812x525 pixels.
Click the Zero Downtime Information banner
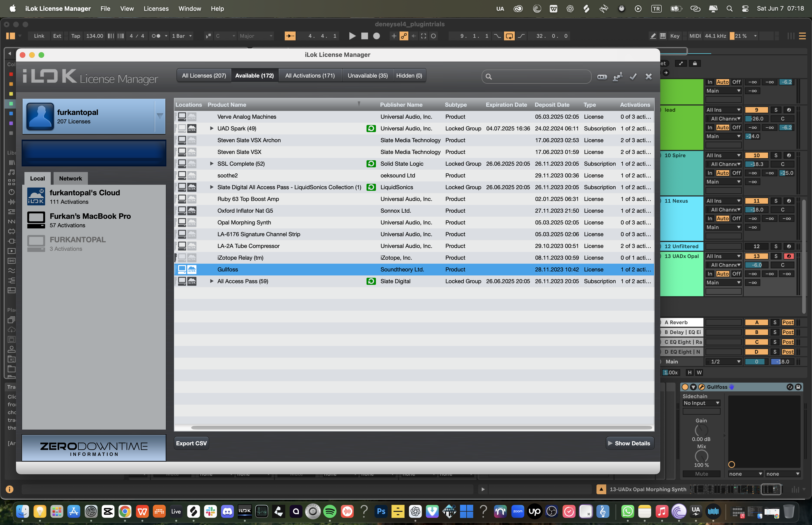pyautogui.click(x=94, y=448)
